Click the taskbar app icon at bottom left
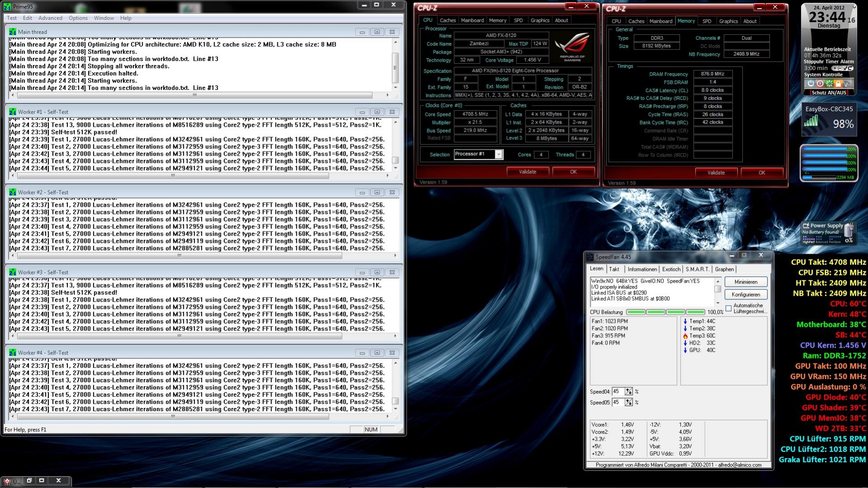868x488 pixels. [x=7, y=481]
